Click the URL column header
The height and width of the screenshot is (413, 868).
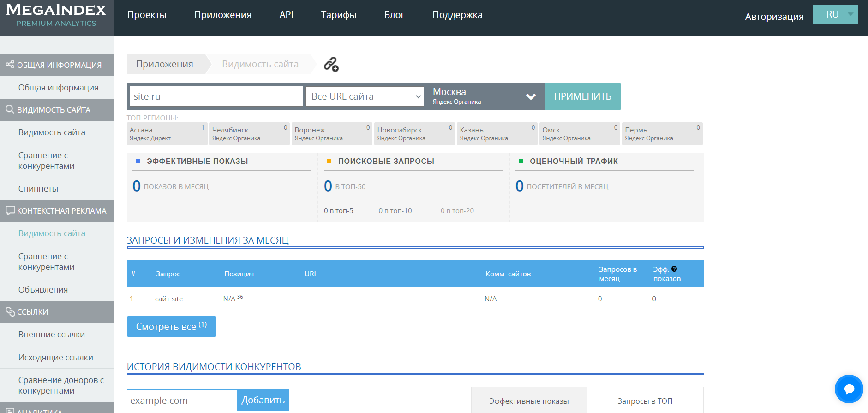point(311,274)
